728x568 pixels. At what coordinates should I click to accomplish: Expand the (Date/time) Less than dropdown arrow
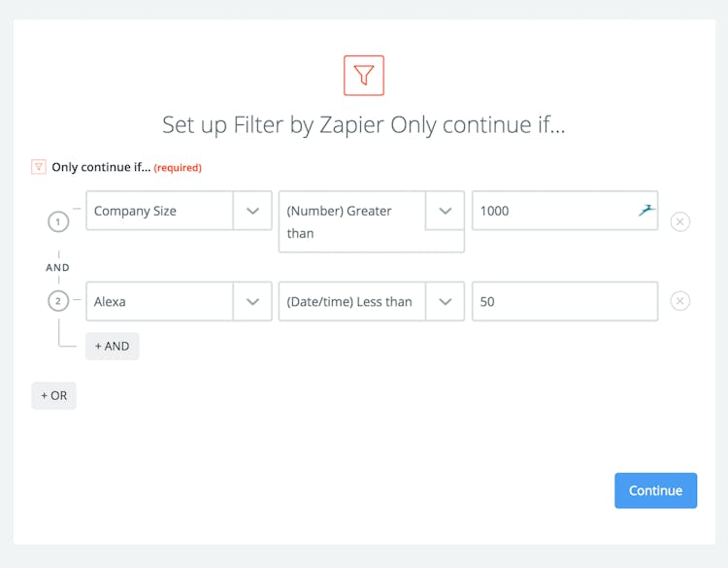click(x=445, y=301)
